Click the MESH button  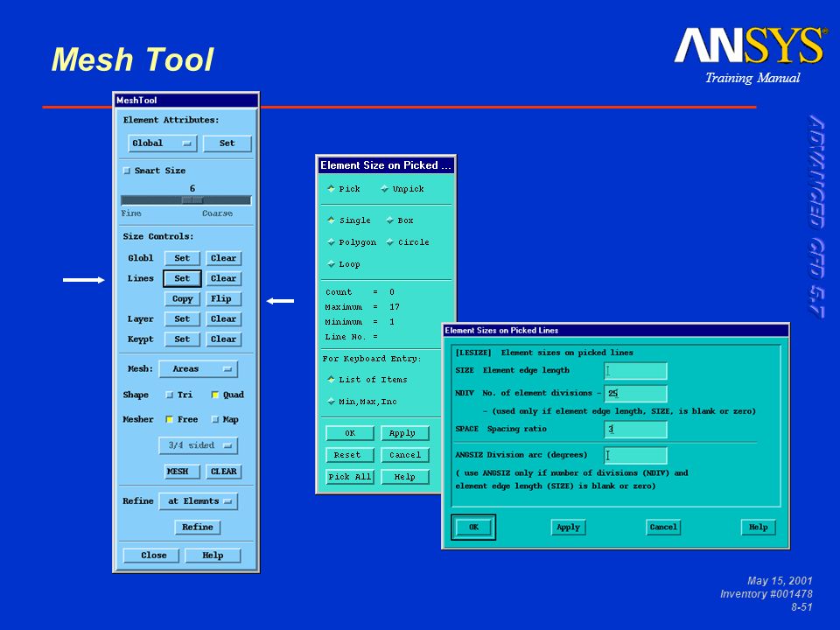pyautogui.click(x=182, y=472)
